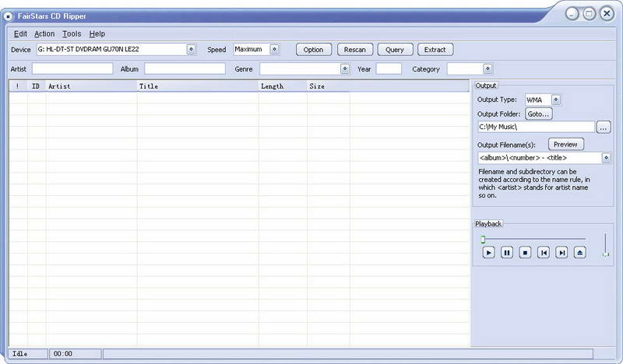Expand the Device drive dropdown

click(x=191, y=49)
